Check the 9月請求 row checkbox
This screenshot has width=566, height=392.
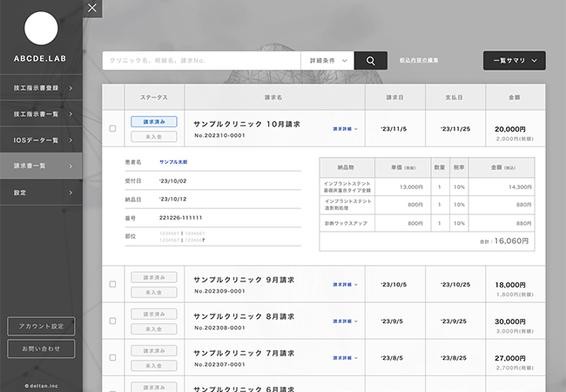pyautogui.click(x=112, y=285)
